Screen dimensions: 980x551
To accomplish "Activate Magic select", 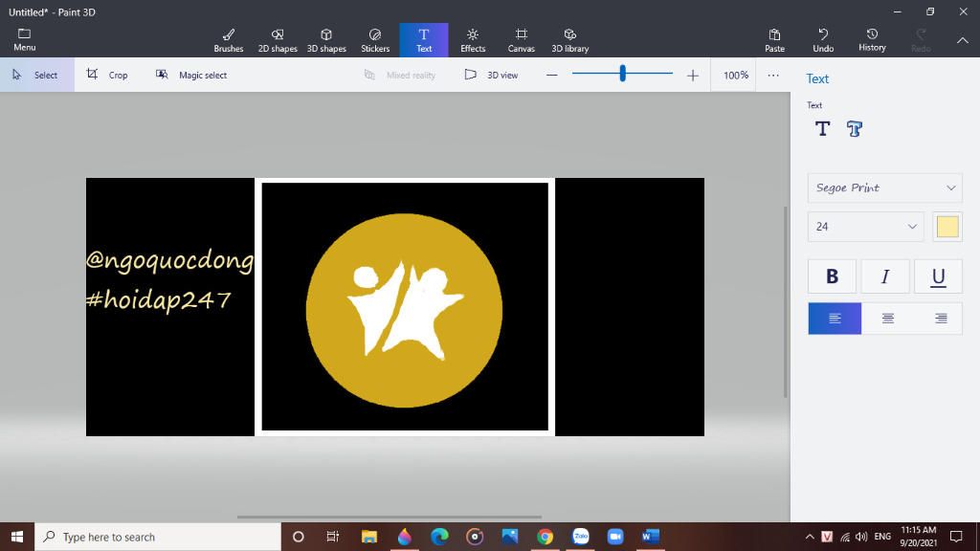I will pyautogui.click(x=191, y=75).
